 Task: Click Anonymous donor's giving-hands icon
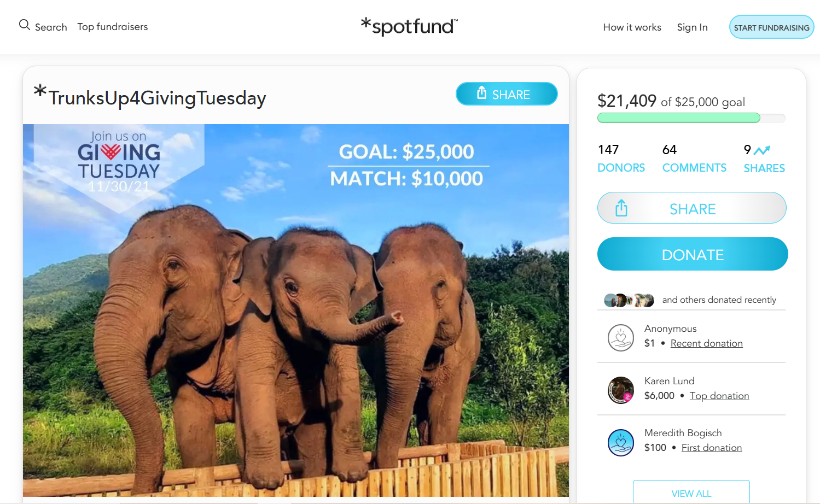[620, 337]
